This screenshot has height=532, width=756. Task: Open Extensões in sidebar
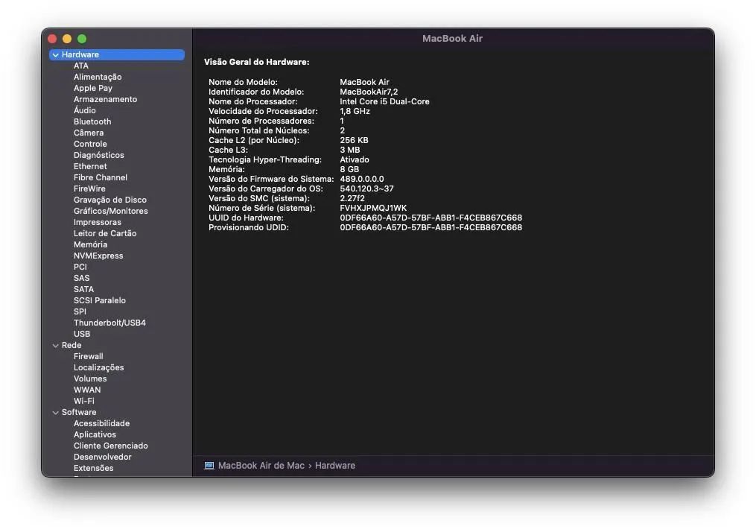click(93, 468)
